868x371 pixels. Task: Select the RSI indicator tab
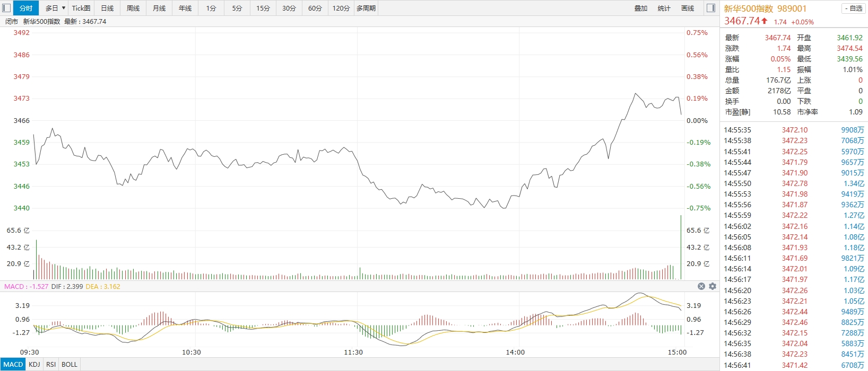click(51, 364)
